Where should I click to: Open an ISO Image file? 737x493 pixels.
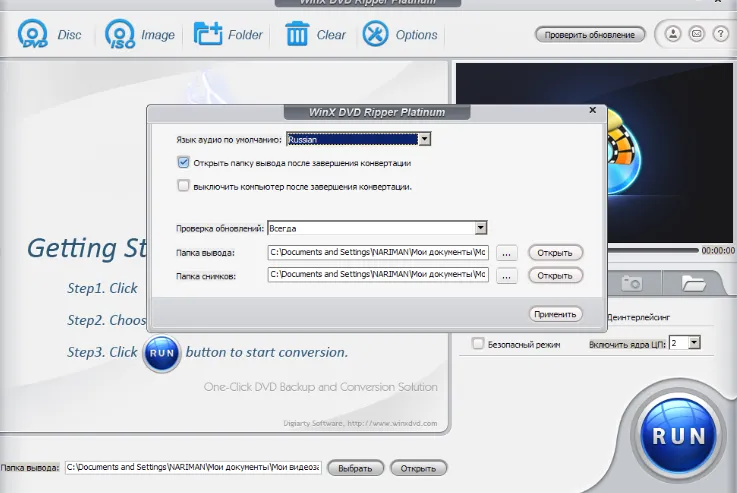tap(119, 34)
